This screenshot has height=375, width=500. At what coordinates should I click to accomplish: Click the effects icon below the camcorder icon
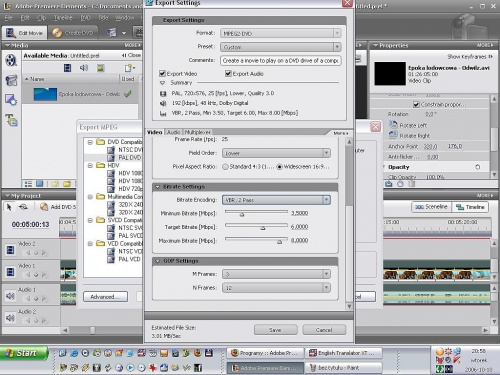[x=11, y=100]
